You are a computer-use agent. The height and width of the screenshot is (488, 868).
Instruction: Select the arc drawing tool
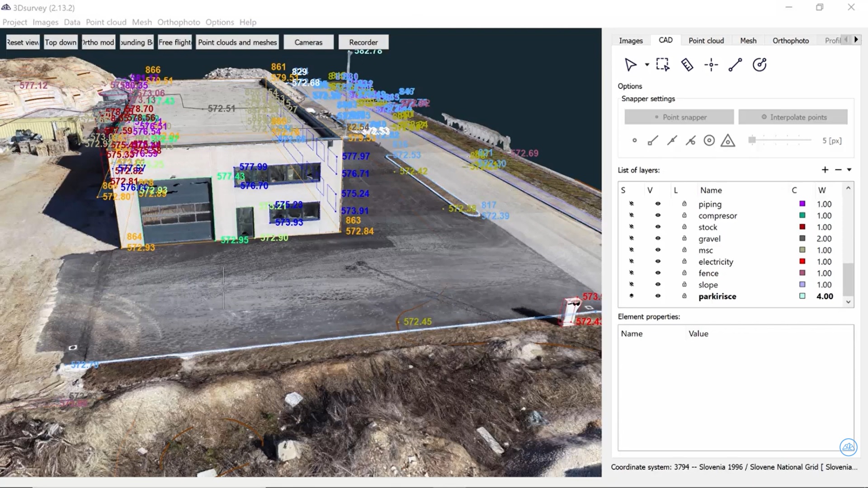tap(760, 65)
